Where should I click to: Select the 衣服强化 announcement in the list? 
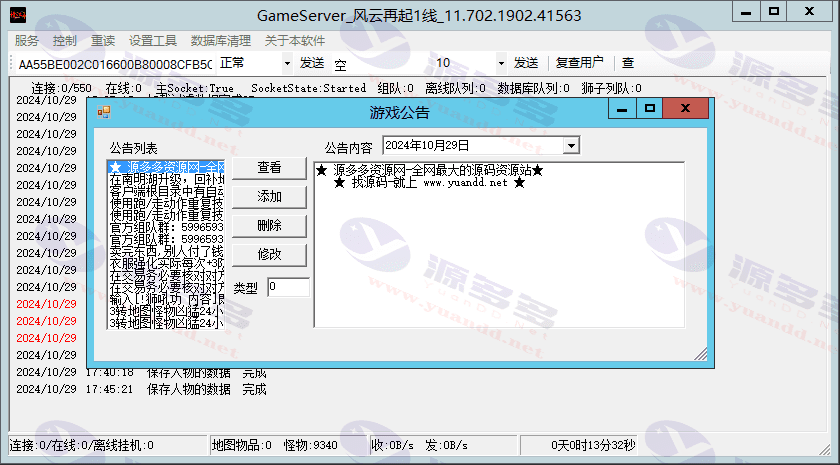click(166, 264)
